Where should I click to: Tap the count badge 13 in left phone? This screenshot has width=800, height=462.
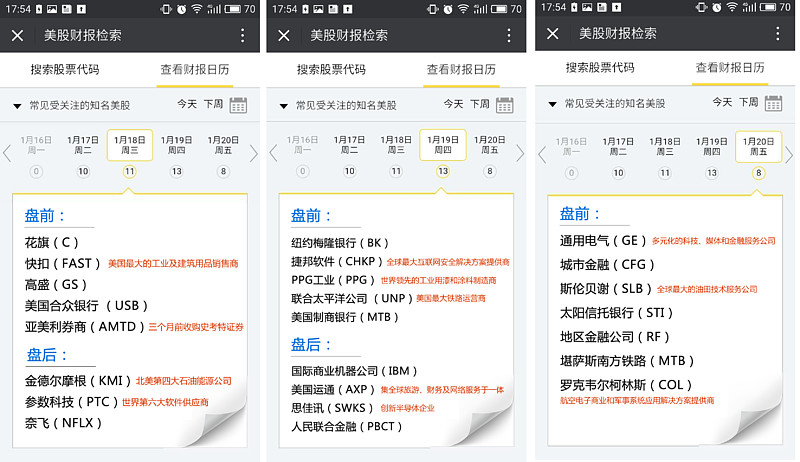177,171
